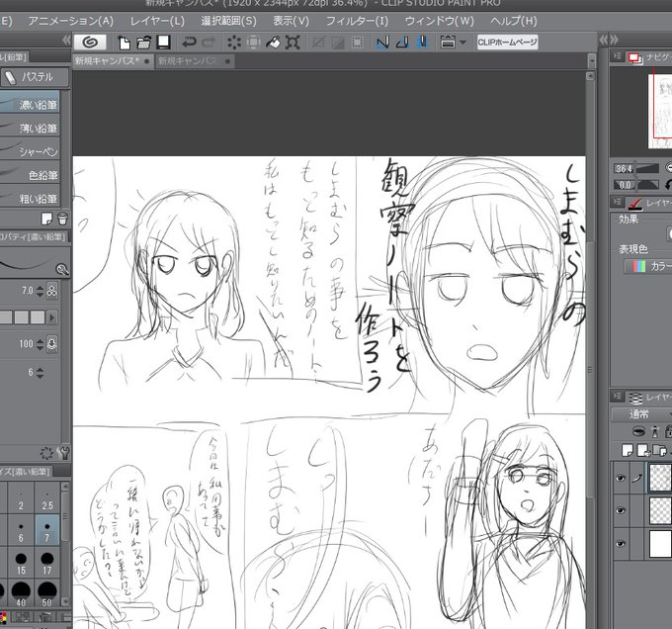Select brush size preset 7
This screenshot has width=672, height=629.
click(46, 530)
